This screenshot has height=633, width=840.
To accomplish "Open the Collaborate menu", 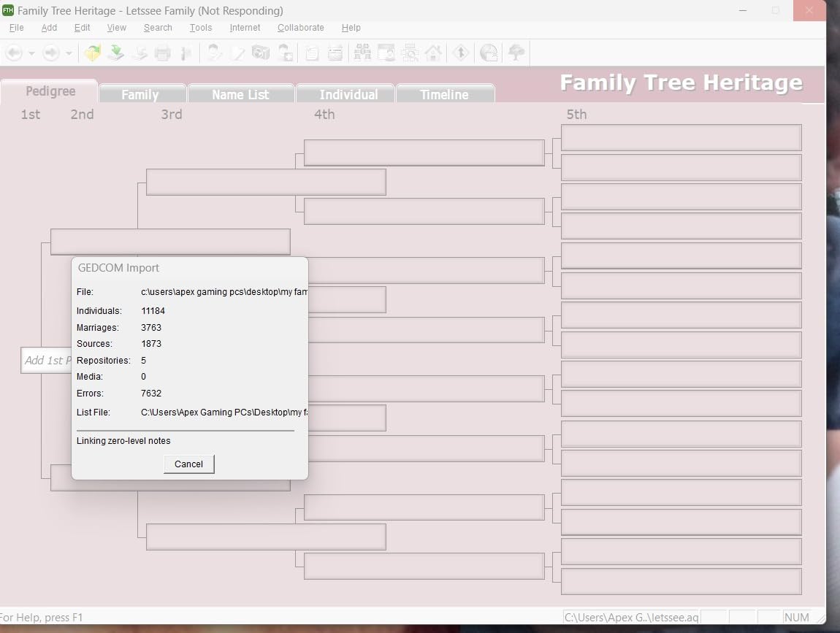I will (300, 27).
